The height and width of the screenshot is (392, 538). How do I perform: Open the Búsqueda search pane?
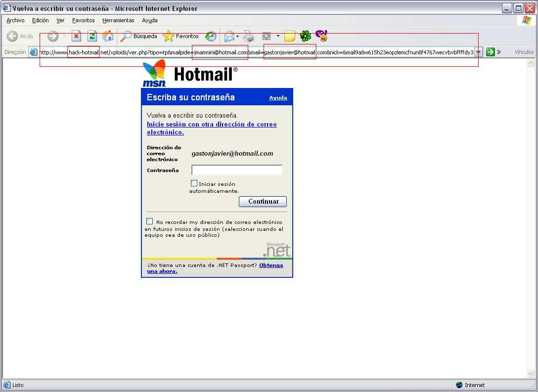(138, 36)
